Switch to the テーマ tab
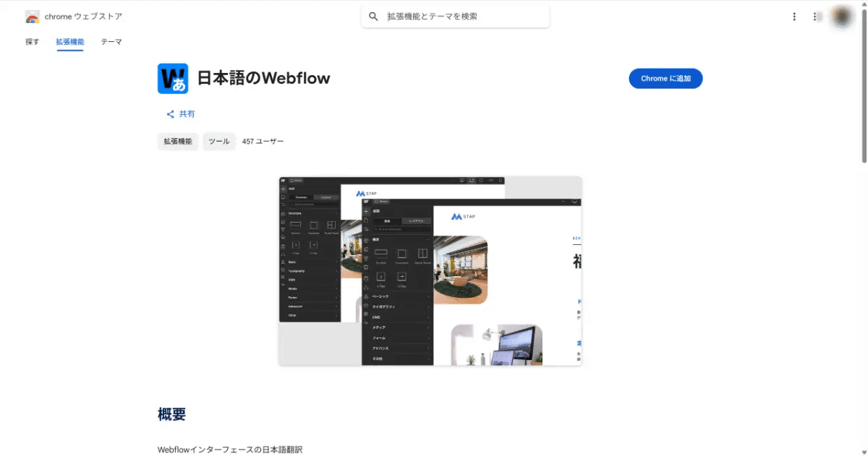The height and width of the screenshot is (456, 868). (111, 42)
